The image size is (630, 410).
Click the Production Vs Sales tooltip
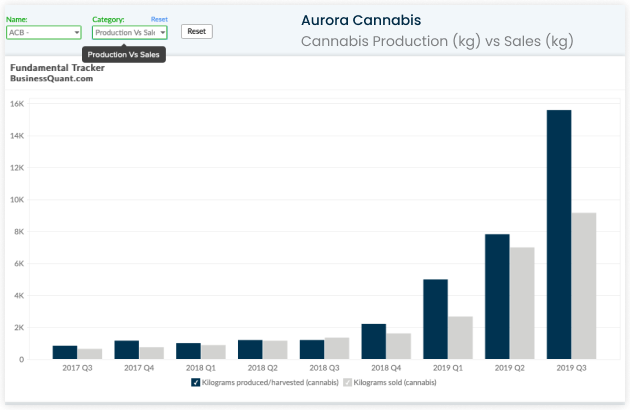(124, 55)
